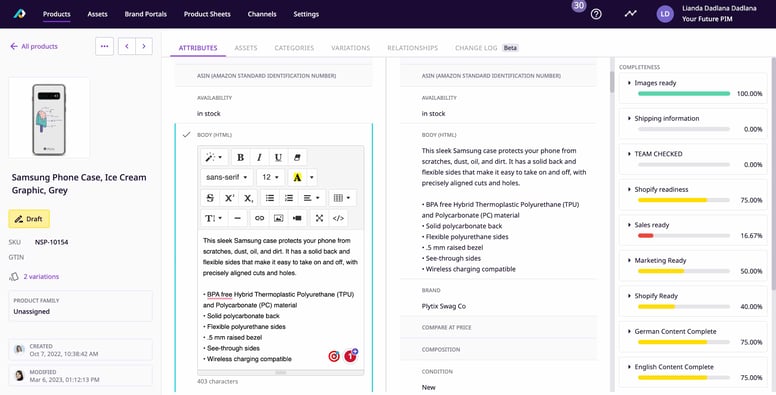The image size is (776, 395).
Task: Open the Brand Portals menu
Action: (x=146, y=14)
